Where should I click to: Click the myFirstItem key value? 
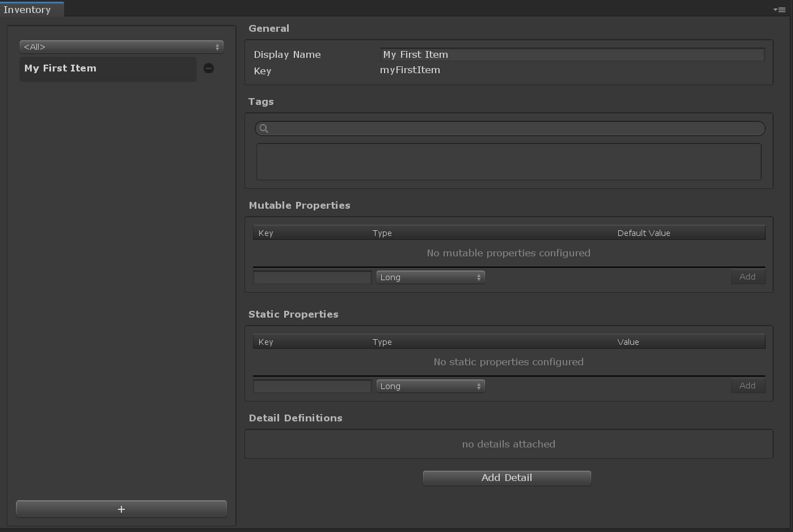point(410,70)
